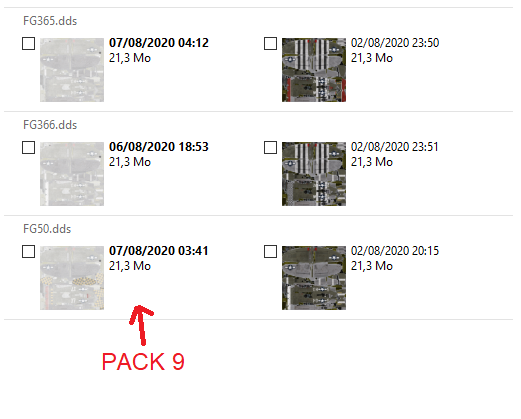The width and height of the screenshot is (521, 419).
Task: Click the bold date 07/08/2020 04:12
Action: pyautogui.click(x=159, y=43)
